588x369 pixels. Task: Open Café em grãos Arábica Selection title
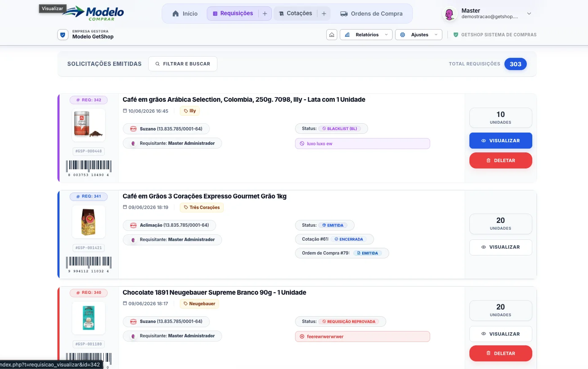point(244,100)
